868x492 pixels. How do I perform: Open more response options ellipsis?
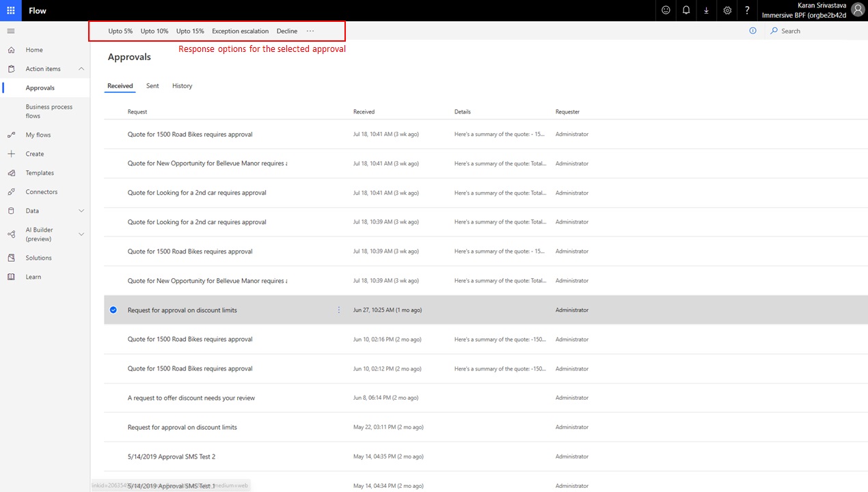coord(310,31)
